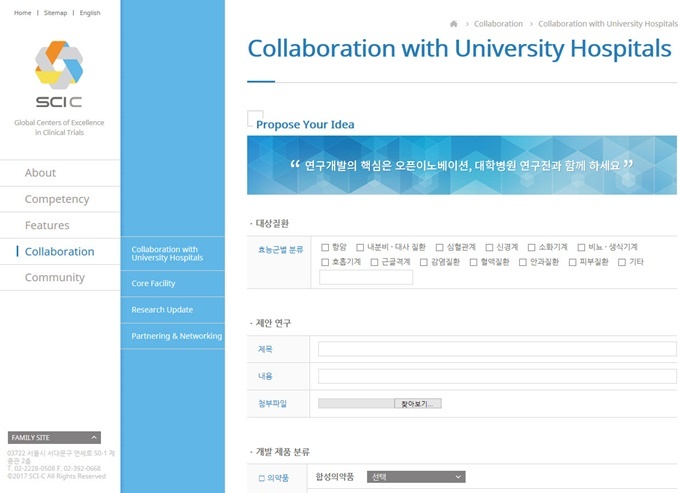Open the Collaboration menu item

[x=59, y=251]
